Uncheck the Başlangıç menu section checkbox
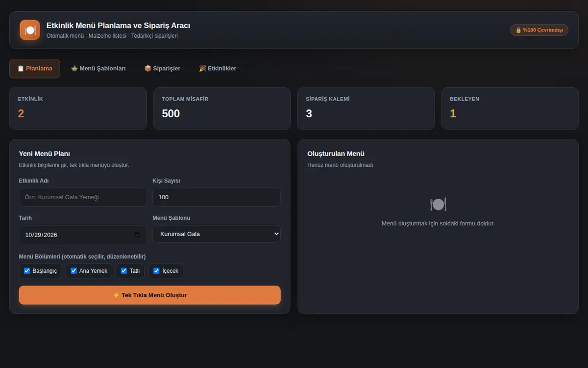Image resolution: width=588 pixels, height=368 pixels. (x=27, y=270)
